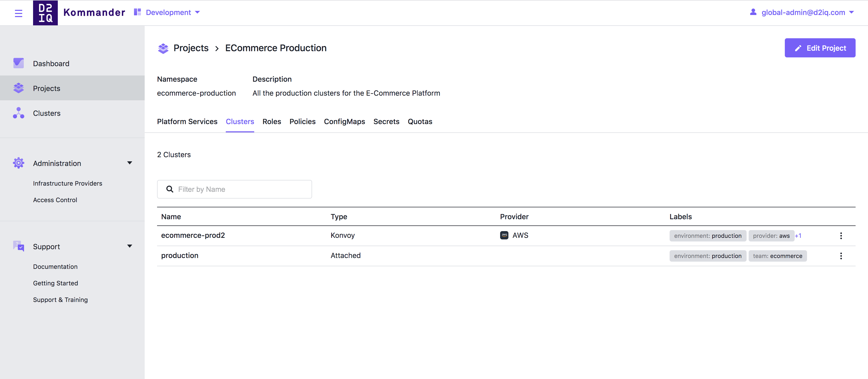Open the Development workspace dropdown
Screen dimensions: 868x379
click(167, 12)
